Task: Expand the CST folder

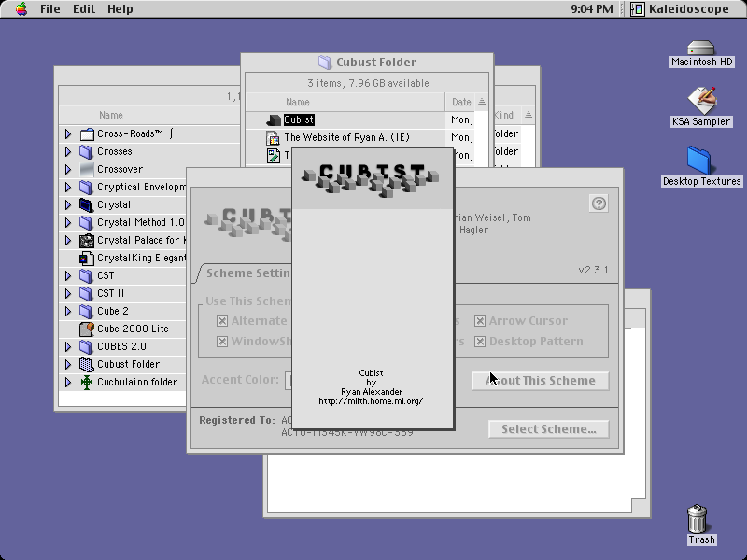Action: click(x=68, y=275)
